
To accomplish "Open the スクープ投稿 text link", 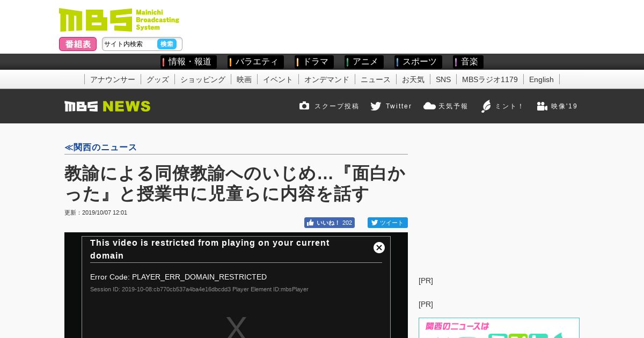I will pyautogui.click(x=336, y=106).
